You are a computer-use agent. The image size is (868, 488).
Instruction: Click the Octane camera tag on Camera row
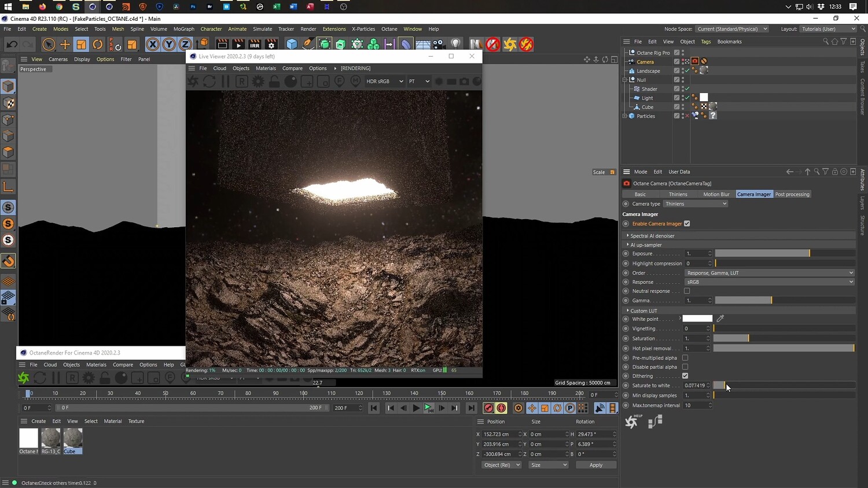pos(695,61)
